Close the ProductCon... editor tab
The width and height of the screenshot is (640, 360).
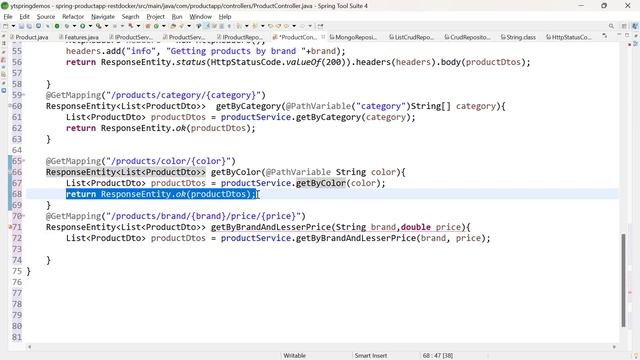click(323, 37)
